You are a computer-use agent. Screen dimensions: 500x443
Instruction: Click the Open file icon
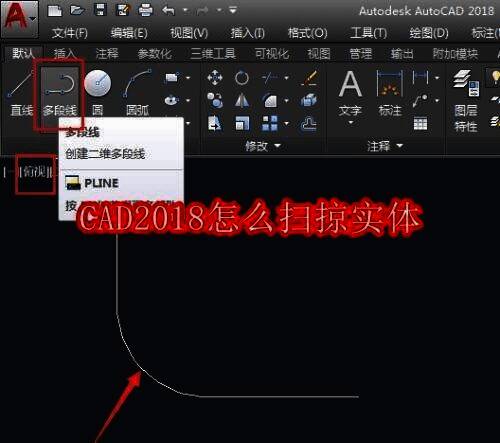(x=77, y=11)
